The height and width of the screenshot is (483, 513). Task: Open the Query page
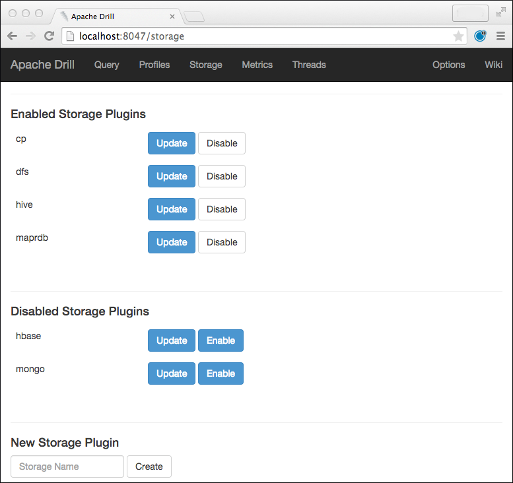(107, 65)
